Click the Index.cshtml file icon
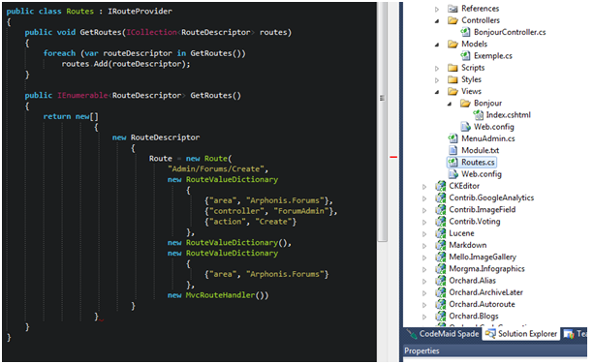Screen dimensions: 594x364 (478, 114)
